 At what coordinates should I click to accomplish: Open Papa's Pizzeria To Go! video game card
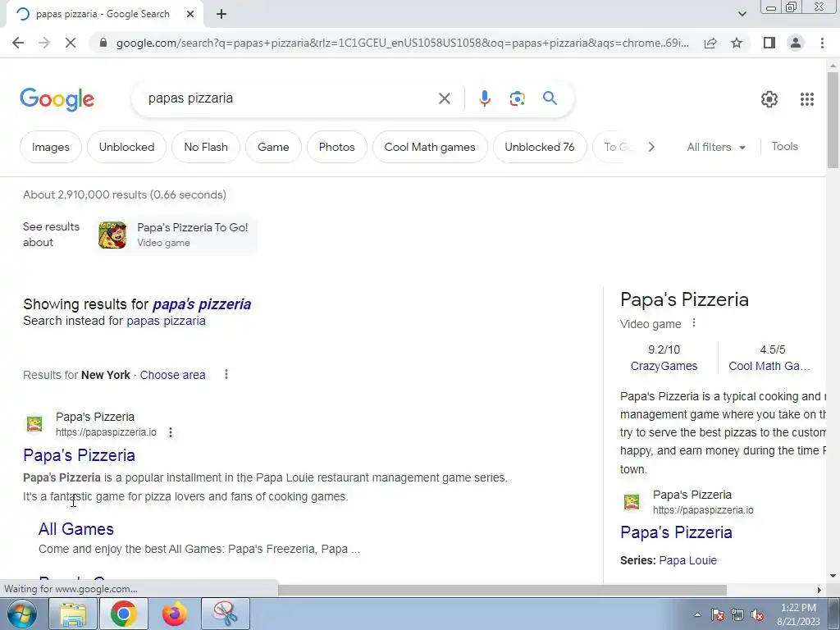176,235
